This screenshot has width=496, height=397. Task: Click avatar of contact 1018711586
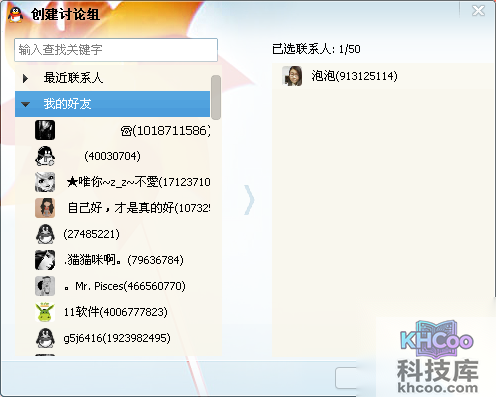(45, 130)
